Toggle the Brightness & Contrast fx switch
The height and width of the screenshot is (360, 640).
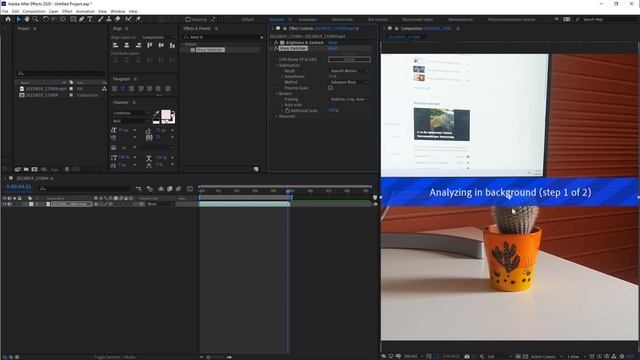276,42
